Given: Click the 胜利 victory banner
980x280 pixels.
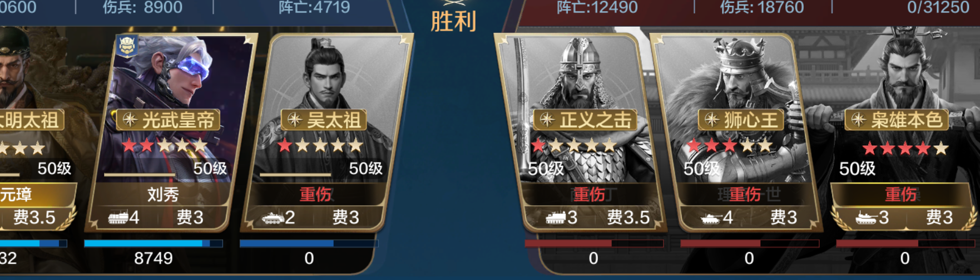Looking at the screenshot, I should coord(453,21).
